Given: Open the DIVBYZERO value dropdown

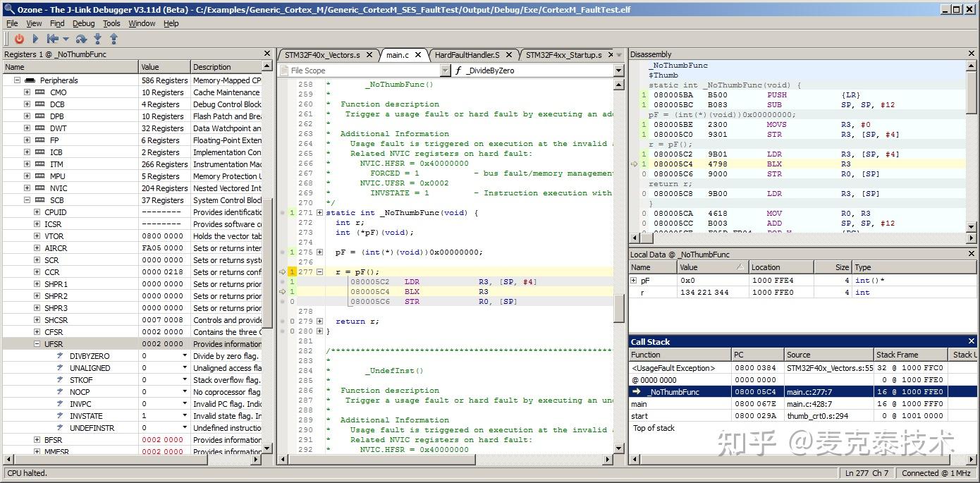Looking at the screenshot, I should pyautogui.click(x=185, y=357).
